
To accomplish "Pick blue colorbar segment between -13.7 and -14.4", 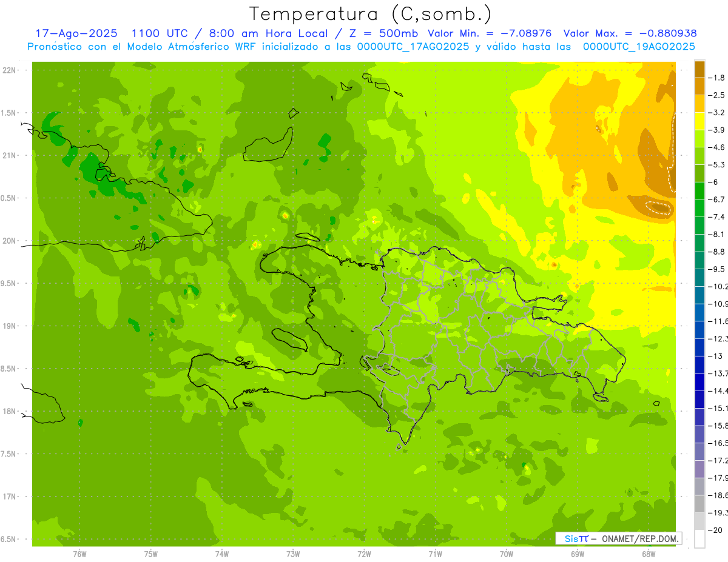I will click(699, 383).
